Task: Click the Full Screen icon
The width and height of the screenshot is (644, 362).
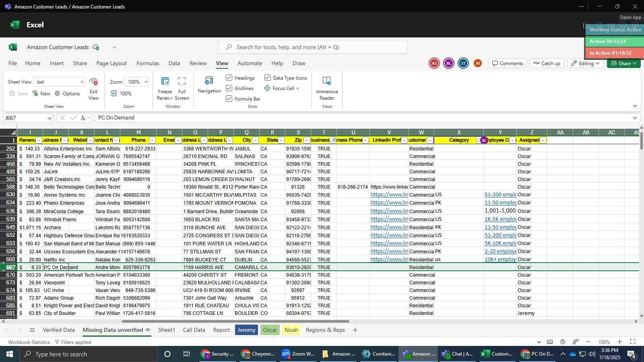Action: click(182, 81)
